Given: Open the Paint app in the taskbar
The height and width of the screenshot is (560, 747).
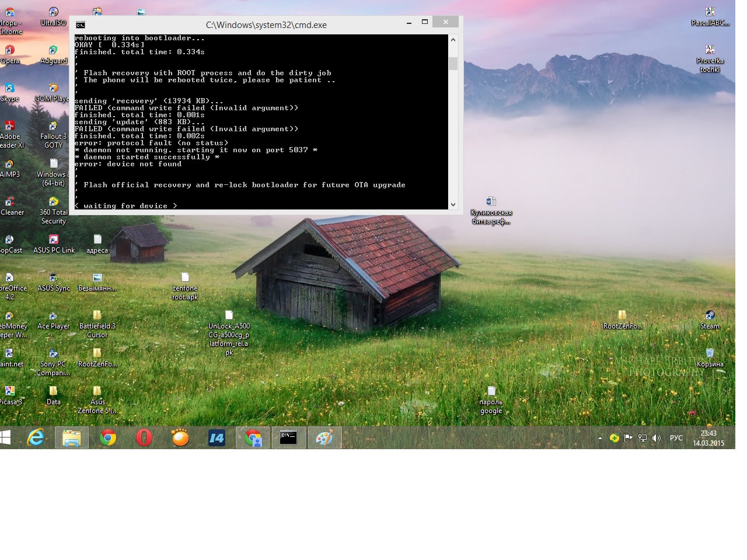Looking at the screenshot, I should (x=324, y=437).
